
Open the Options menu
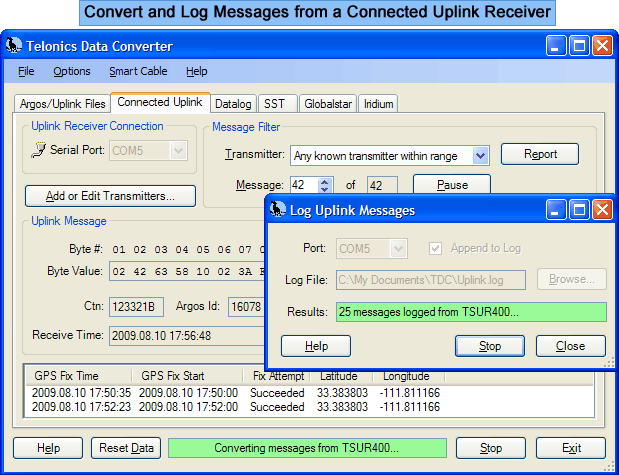click(x=72, y=71)
